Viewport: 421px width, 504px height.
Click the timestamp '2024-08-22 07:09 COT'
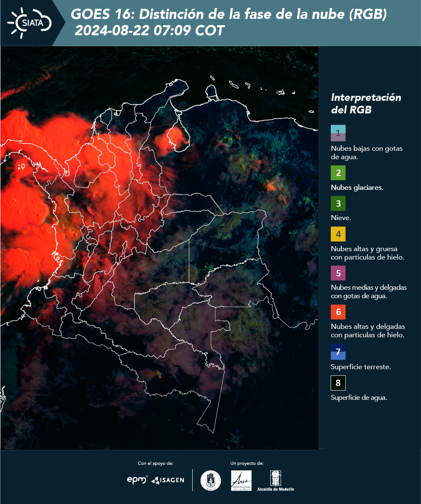point(149,31)
